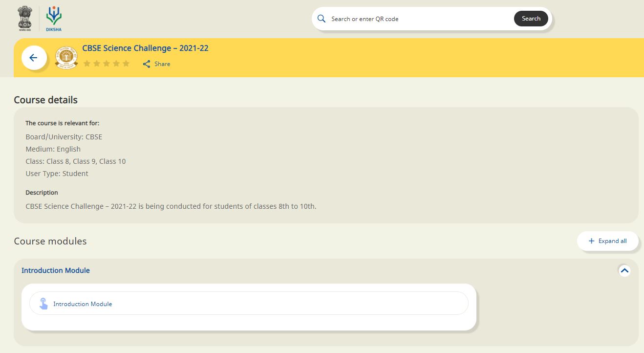Click the plus icon next to Expand all
This screenshot has height=353, width=644.
[x=591, y=241]
